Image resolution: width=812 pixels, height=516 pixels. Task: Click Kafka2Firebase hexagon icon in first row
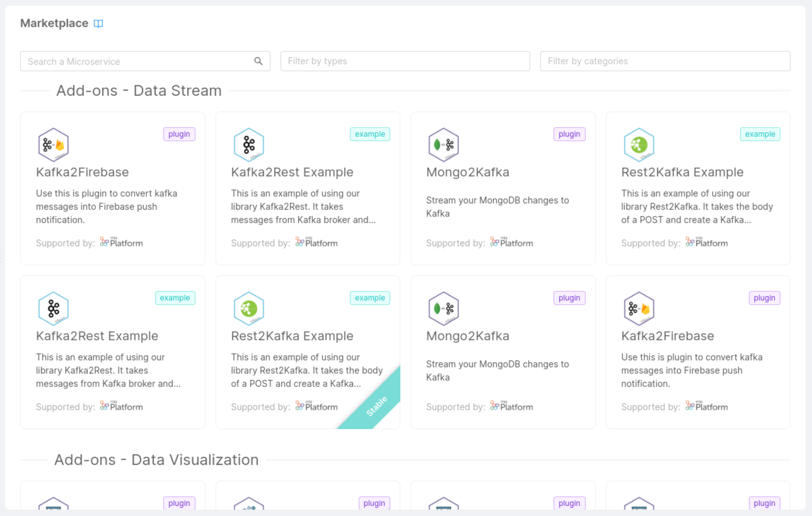53,145
